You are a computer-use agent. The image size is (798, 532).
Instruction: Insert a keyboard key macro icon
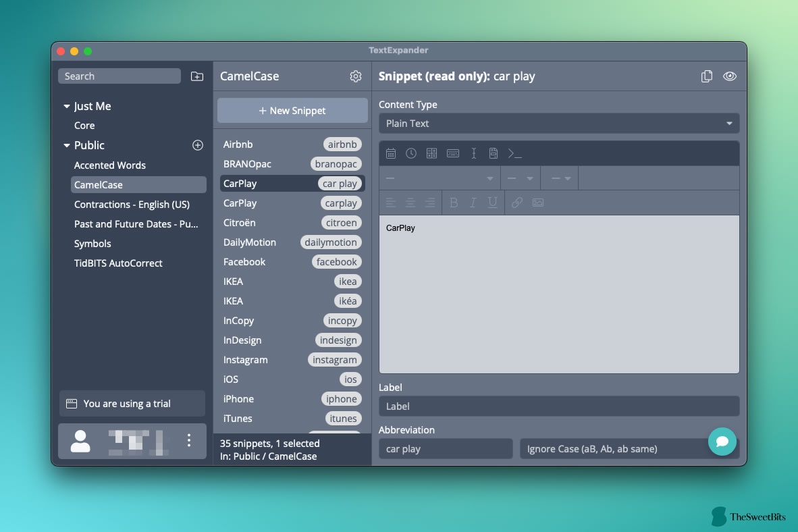pos(453,153)
